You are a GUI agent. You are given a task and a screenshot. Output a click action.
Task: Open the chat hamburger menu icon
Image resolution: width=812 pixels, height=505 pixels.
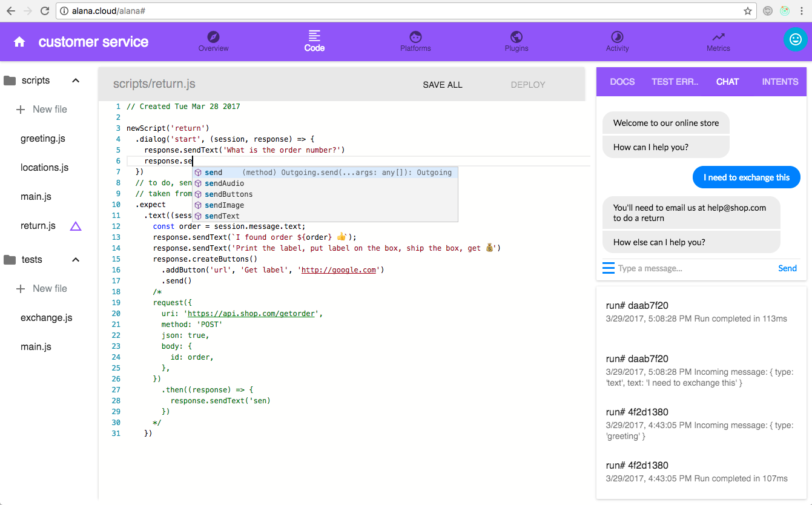click(x=609, y=268)
